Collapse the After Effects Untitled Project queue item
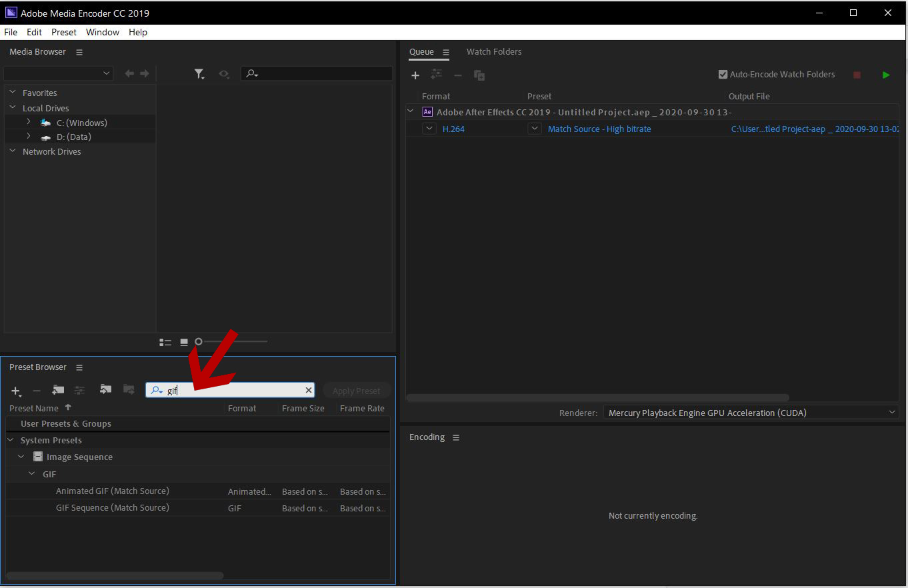This screenshot has height=588, width=908. (x=411, y=111)
